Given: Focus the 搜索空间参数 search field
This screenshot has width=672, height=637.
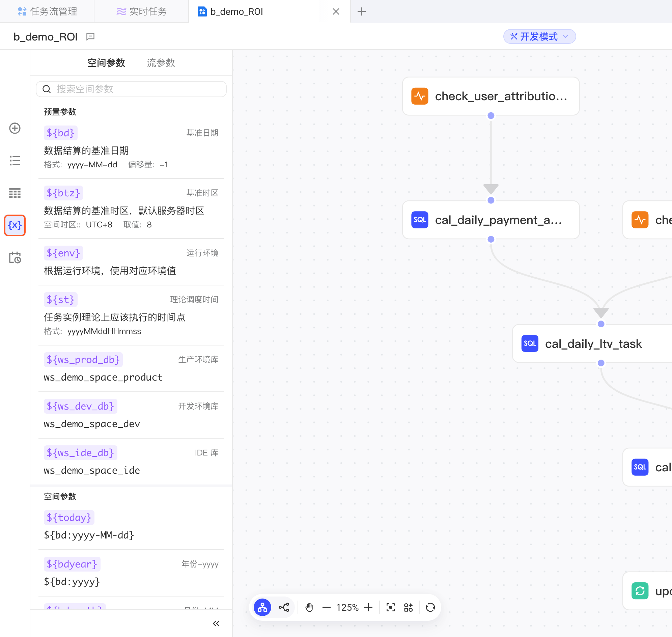Looking at the screenshot, I should click(131, 89).
